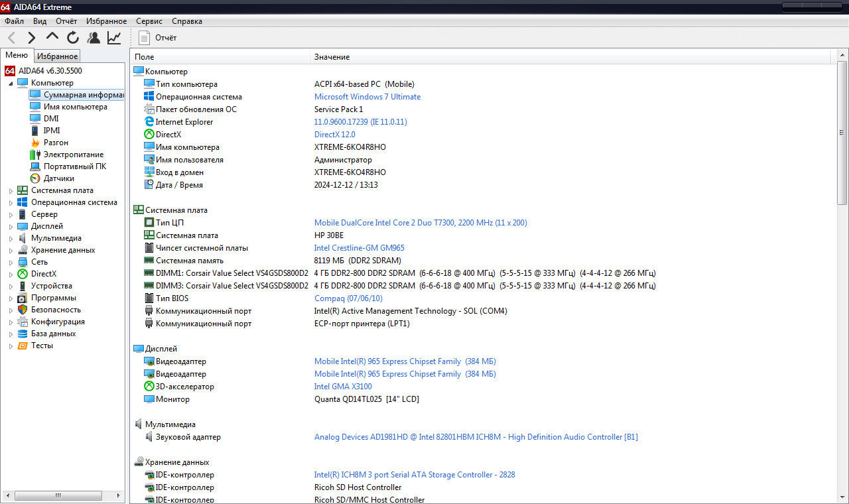Viewport: 849px width, 504px height.
Task: Click the Устройства tree icon
Action: coord(23,286)
